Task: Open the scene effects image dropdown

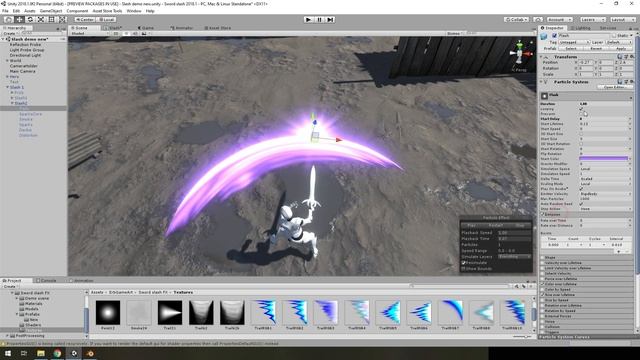Action: pyautogui.click(x=145, y=33)
